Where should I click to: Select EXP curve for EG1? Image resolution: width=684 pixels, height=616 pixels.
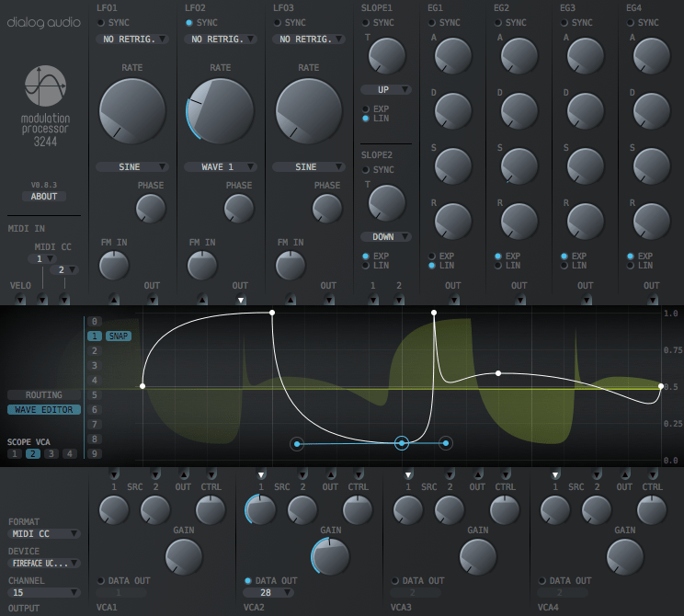point(432,257)
